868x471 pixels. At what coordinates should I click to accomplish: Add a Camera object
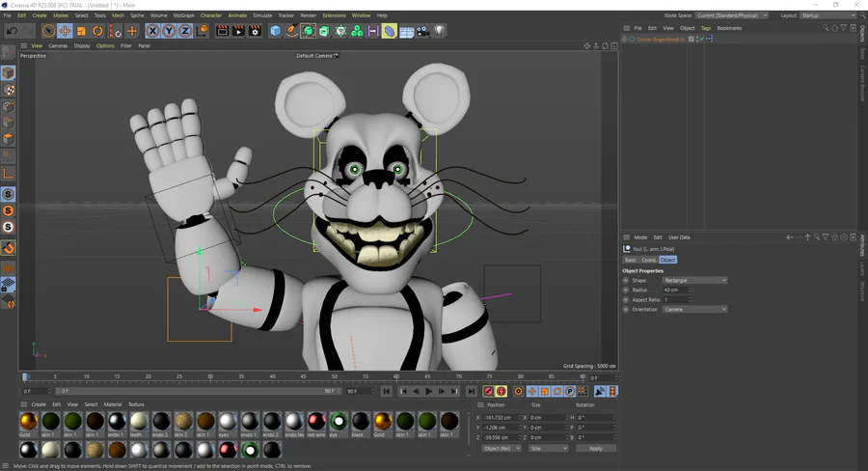click(x=423, y=31)
